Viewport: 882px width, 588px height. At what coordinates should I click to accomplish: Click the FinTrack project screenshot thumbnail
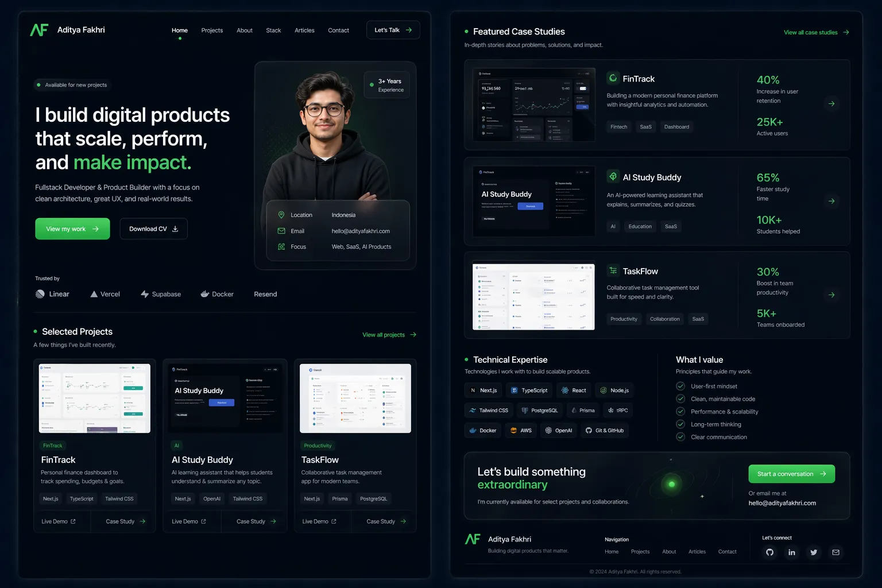click(94, 398)
